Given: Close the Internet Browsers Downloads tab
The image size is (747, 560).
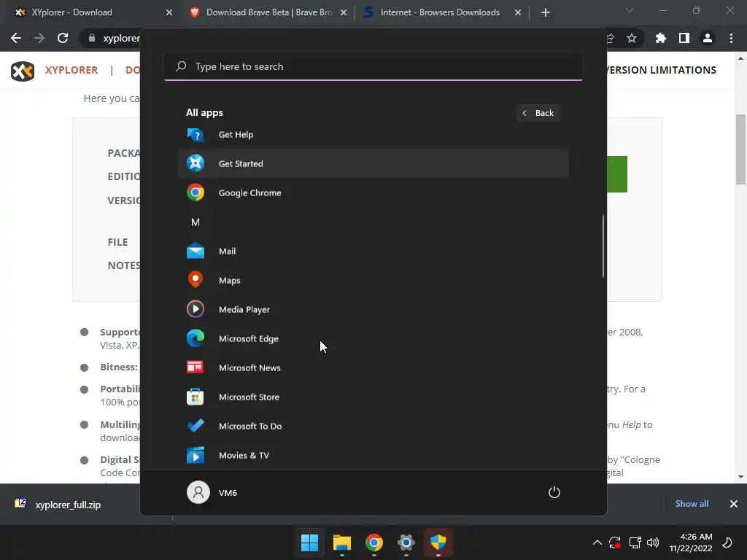Looking at the screenshot, I should (518, 13).
